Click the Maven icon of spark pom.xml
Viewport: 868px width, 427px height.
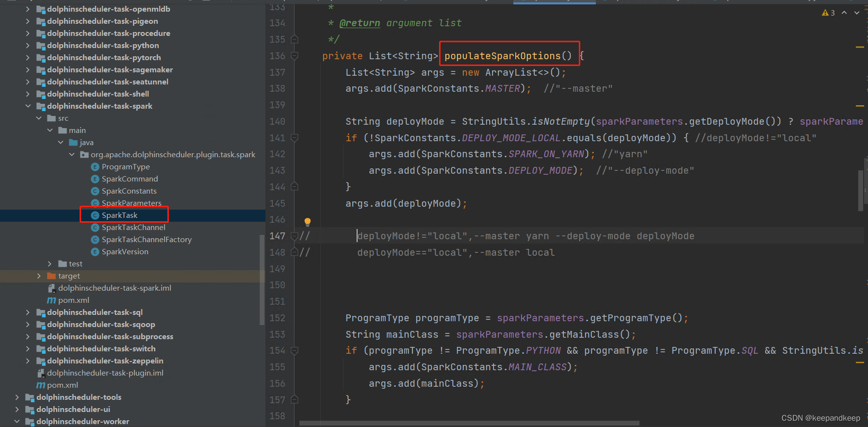pos(51,300)
